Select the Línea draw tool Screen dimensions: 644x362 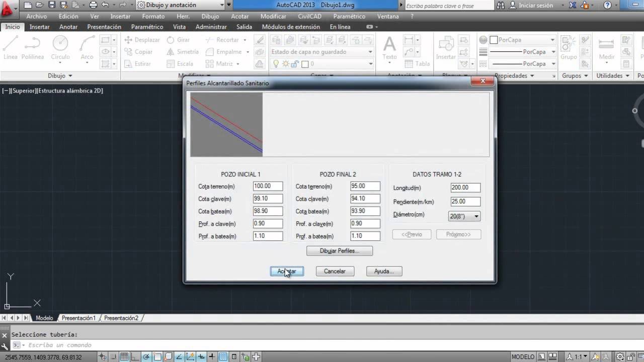[10, 48]
